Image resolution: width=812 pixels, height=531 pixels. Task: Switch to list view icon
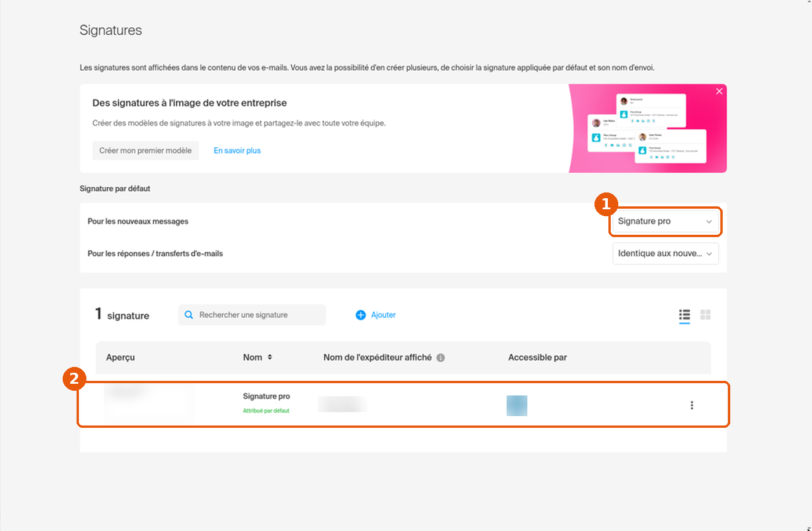[x=684, y=315]
